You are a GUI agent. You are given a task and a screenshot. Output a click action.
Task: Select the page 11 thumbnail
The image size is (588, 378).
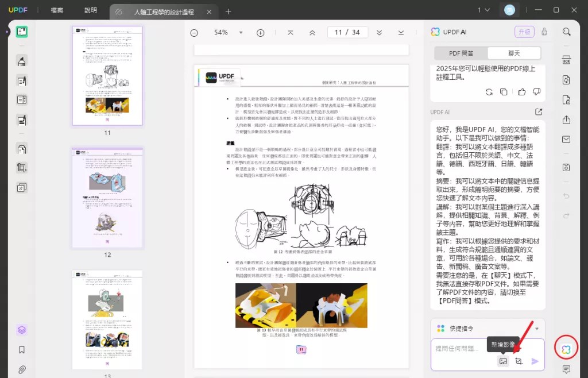coord(107,76)
